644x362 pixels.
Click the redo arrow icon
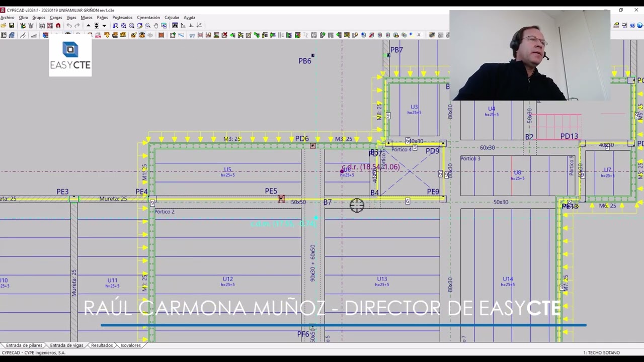click(77, 26)
